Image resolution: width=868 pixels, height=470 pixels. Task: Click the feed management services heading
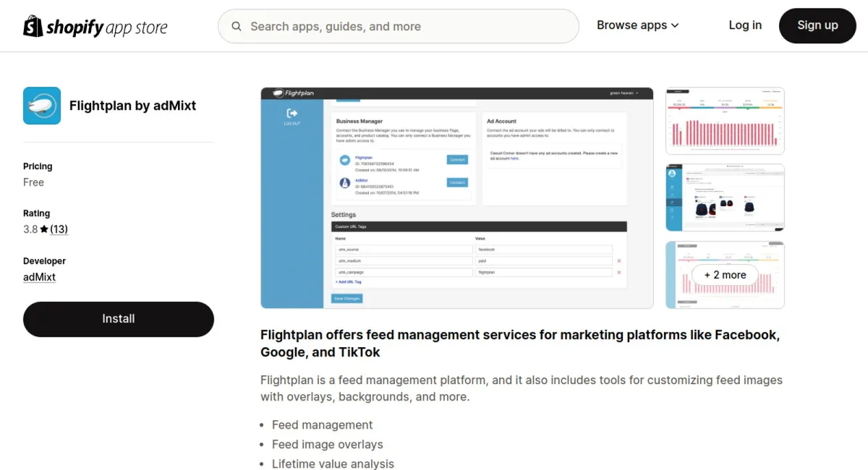[519, 343]
